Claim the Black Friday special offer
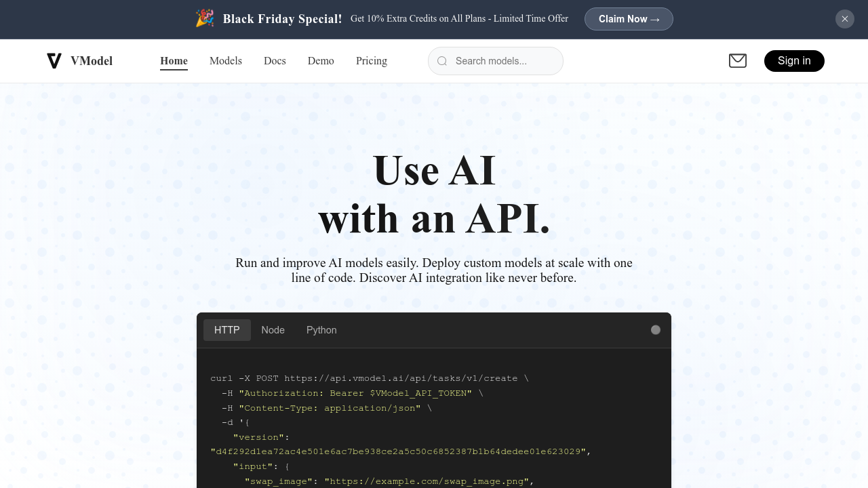Viewport: 868px width, 488px height. (629, 19)
